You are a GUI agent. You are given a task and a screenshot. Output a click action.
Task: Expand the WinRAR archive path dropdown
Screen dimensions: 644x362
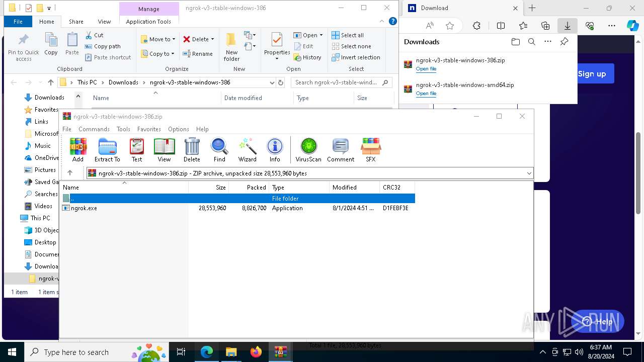529,173
